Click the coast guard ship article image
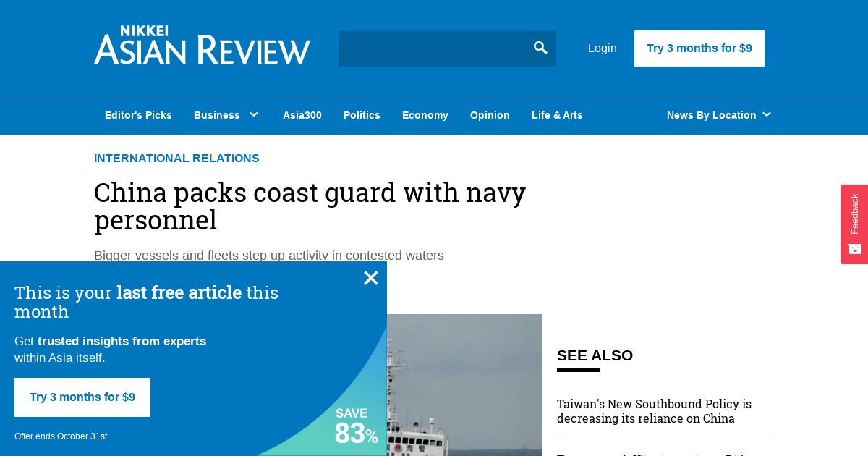The image size is (868, 456). tap(464, 385)
